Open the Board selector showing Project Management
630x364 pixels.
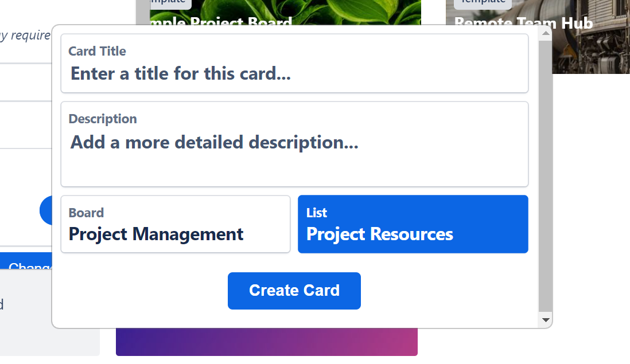176,224
